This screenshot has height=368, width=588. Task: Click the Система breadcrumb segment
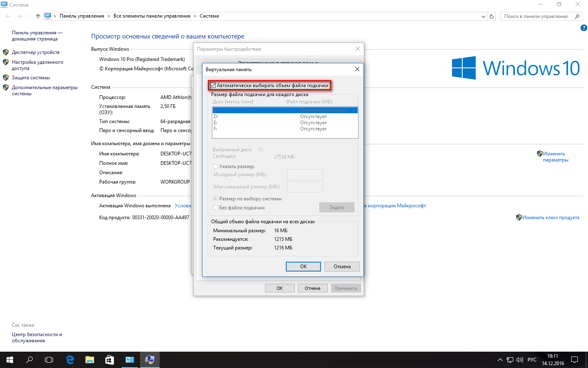click(x=209, y=16)
